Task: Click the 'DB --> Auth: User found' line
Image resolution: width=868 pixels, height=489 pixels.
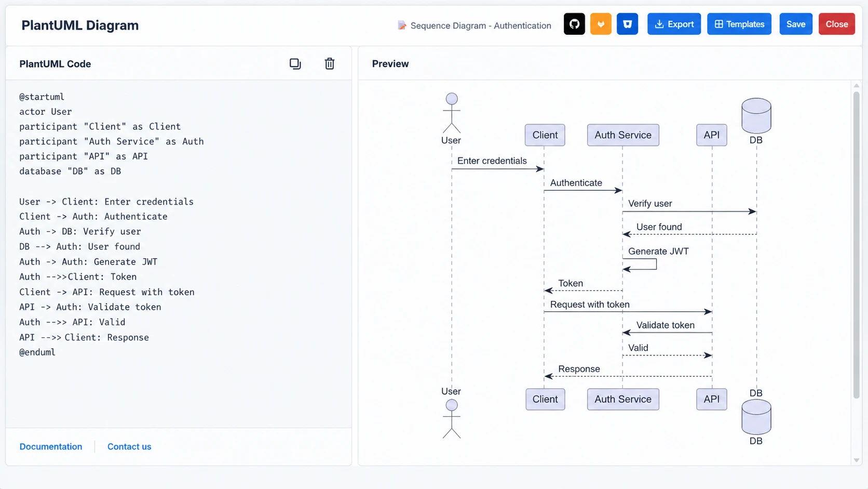Action: coord(80,247)
